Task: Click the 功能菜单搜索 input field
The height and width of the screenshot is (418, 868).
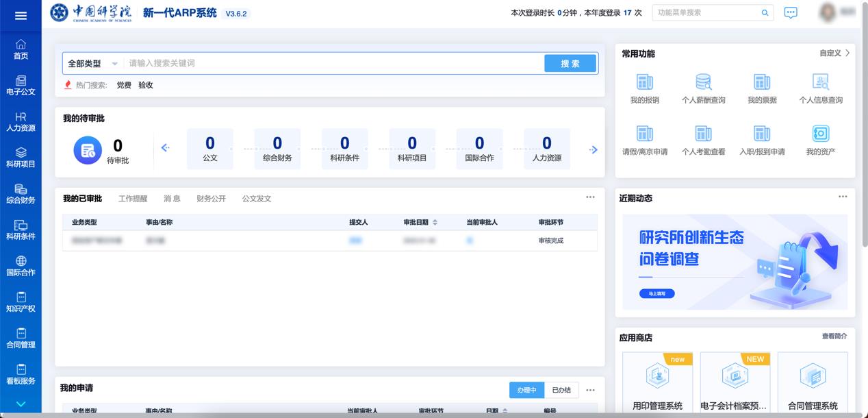Action: coord(706,12)
